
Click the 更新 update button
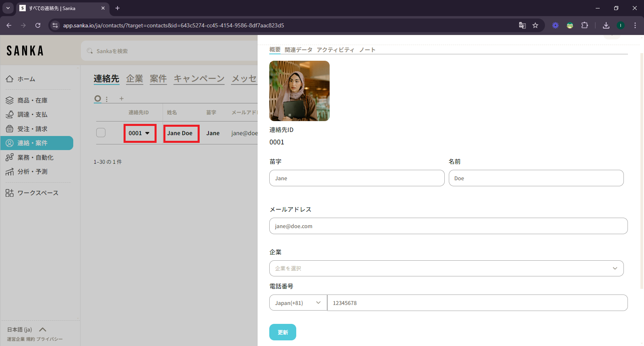coord(283,332)
